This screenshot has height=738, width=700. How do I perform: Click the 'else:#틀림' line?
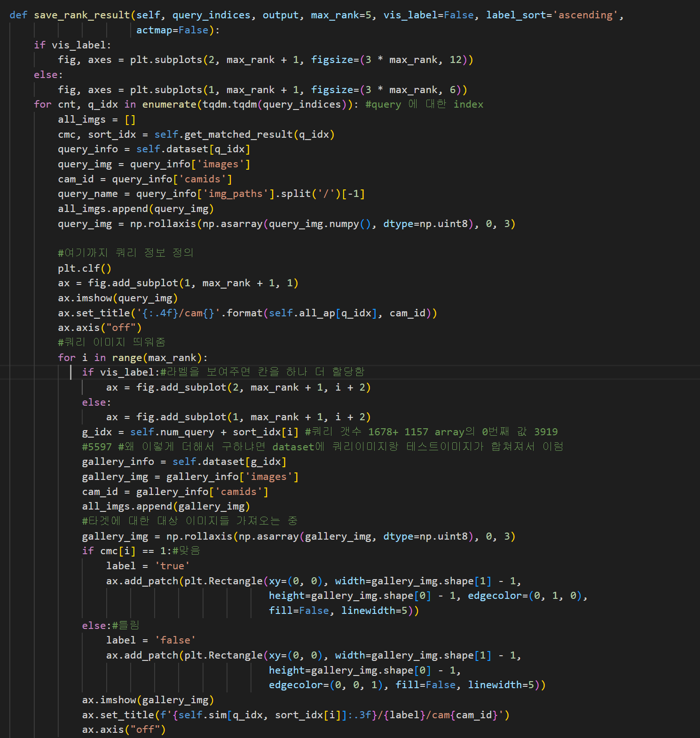111,626
